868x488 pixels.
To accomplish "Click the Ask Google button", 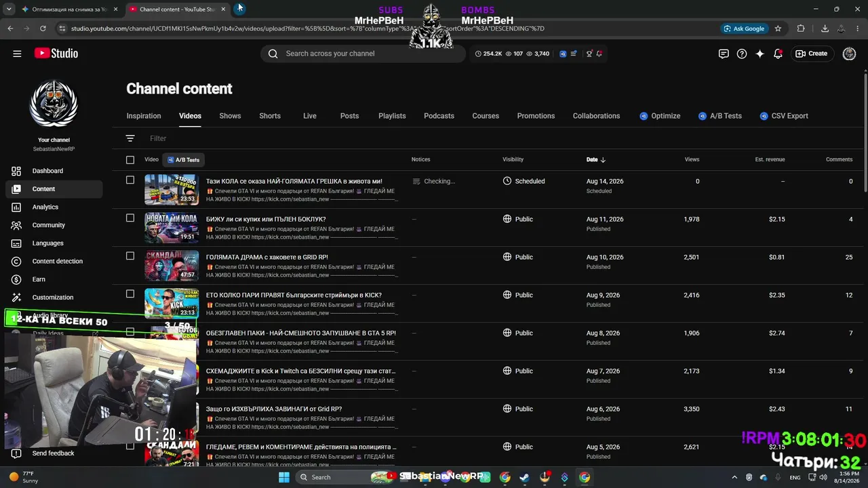I will (744, 28).
